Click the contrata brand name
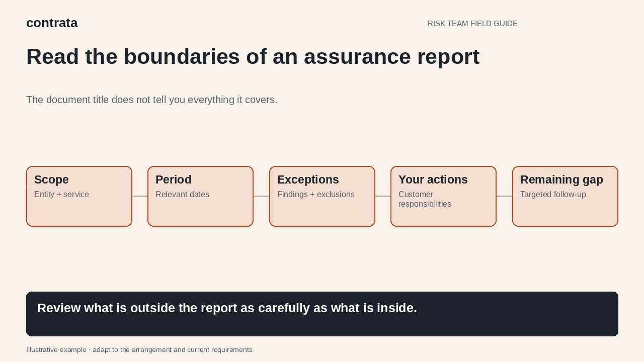Image resolution: width=644 pixels, height=362 pixels. click(x=52, y=23)
